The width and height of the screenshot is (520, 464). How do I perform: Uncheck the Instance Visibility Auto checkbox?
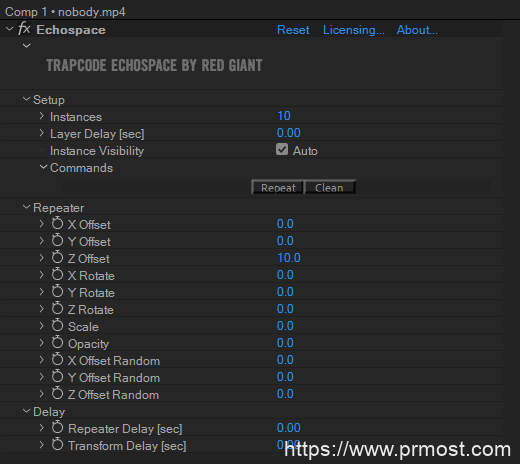point(282,149)
